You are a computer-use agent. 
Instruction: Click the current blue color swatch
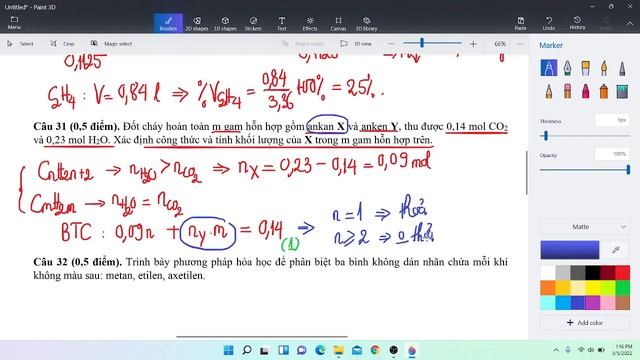[570, 250]
